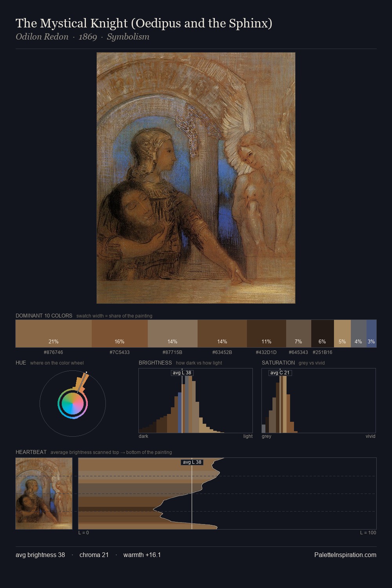Click the "L = 100" axis label
The image size is (392, 588).
(x=368, y=533)
